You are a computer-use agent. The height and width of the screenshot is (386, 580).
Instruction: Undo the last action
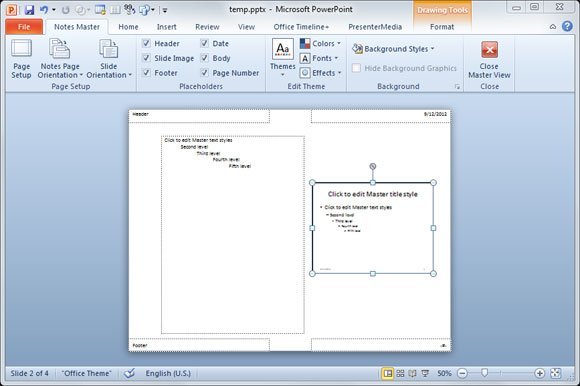click(44, 10)
